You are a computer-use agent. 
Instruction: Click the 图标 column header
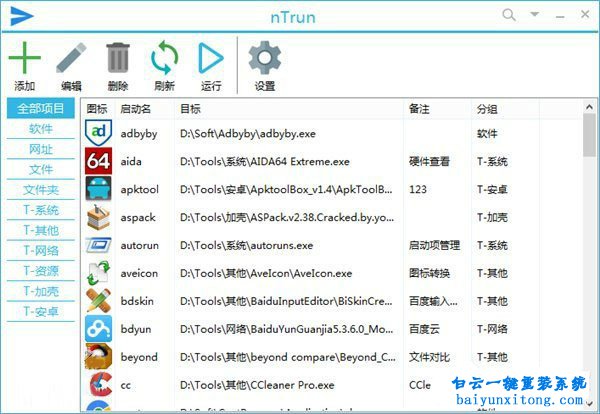(x=98, y=109)
